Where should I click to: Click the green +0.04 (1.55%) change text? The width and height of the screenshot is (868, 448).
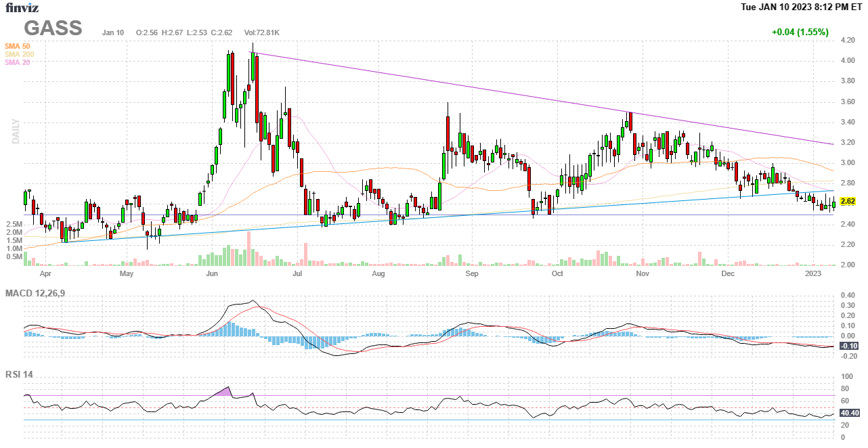point(800,32)
